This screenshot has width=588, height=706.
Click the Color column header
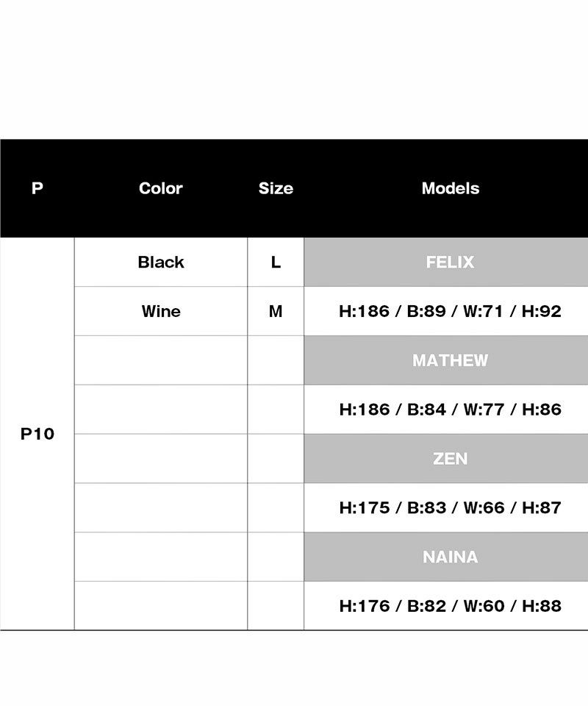[160, 188]
